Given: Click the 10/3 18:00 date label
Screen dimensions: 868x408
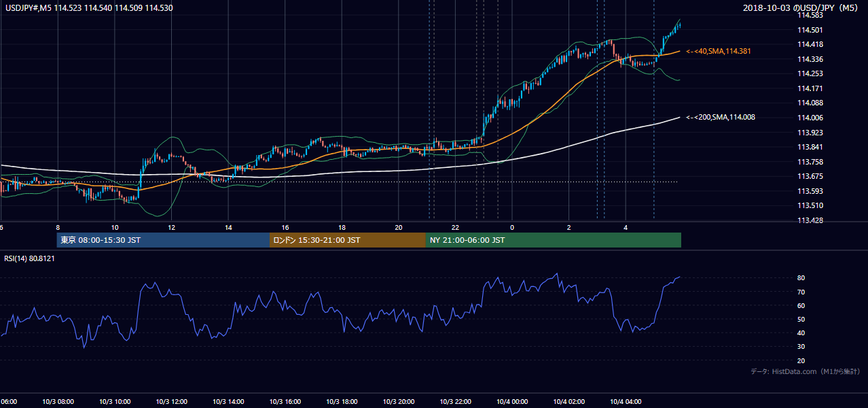Looking at the screenshot, I should coord(342,401).
